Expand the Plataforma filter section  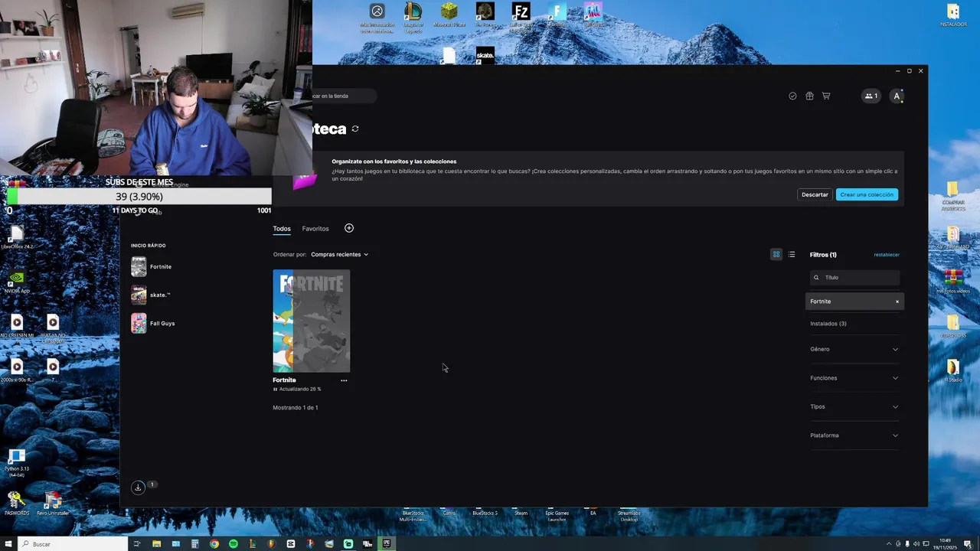854,435
